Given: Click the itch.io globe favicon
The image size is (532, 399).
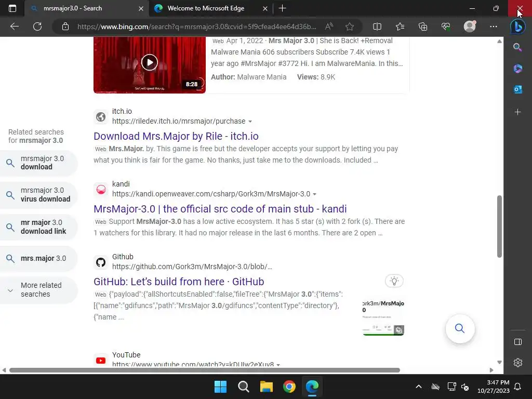Looking at the screenshot, I should click(101, 117).
